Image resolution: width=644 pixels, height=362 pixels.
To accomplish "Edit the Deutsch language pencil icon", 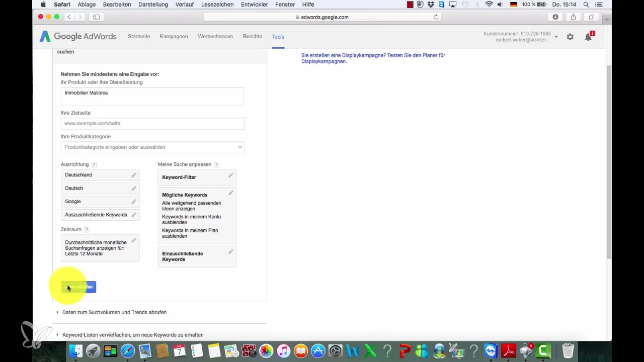I will click(134, 188).
